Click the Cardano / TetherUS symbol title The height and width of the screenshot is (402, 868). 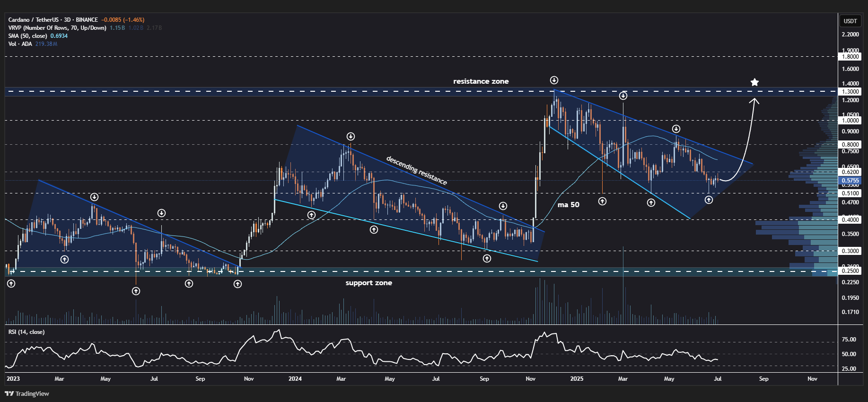point(53,20)
